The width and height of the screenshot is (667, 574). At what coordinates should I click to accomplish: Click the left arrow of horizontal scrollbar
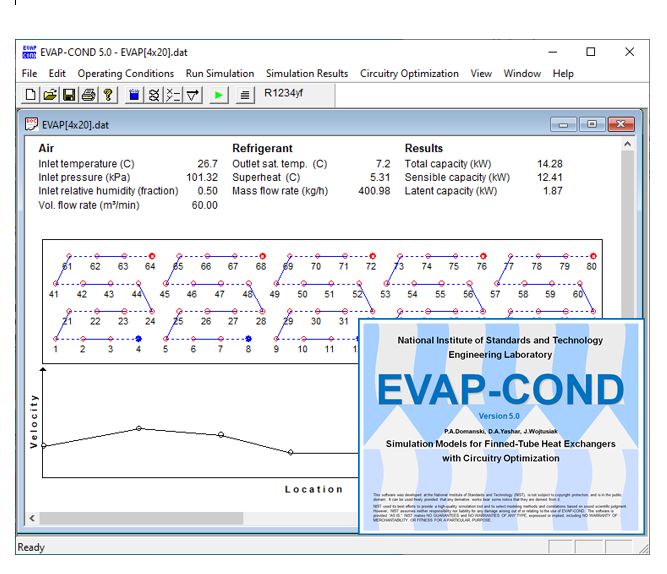tap(31, 518)
